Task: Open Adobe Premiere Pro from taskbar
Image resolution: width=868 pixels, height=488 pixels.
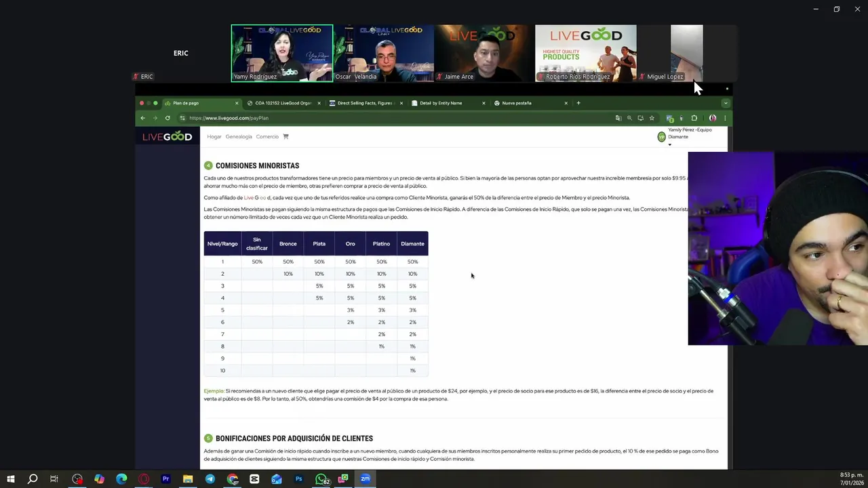Action: (165, 479)
